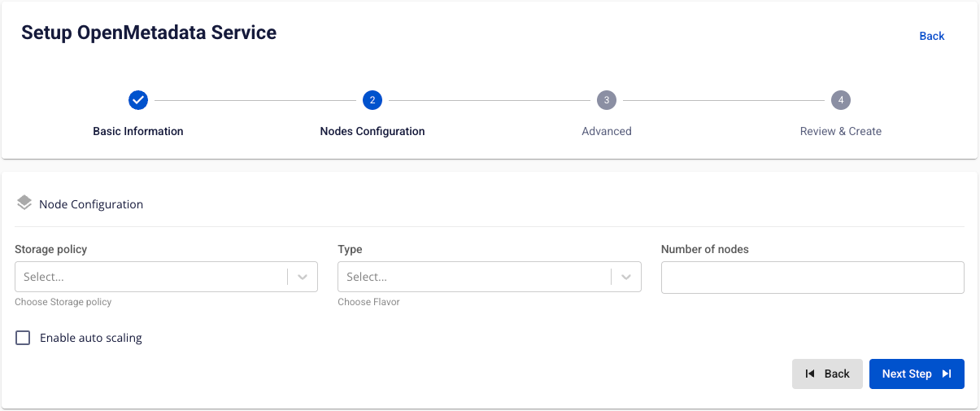980x411 pixels.
Task: Click the Node Configuration section title
Action: pos(91,204)
